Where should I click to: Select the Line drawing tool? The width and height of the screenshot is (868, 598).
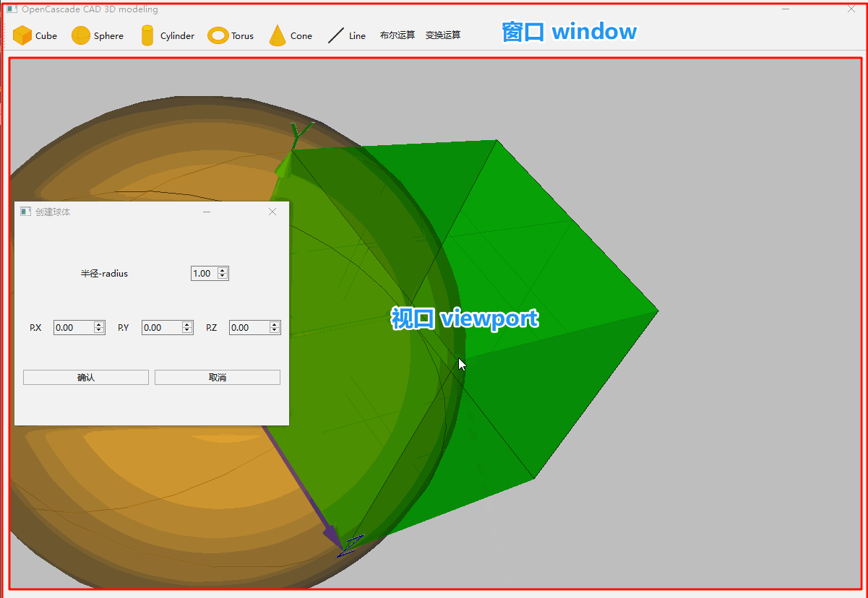(x=347, y=35)
